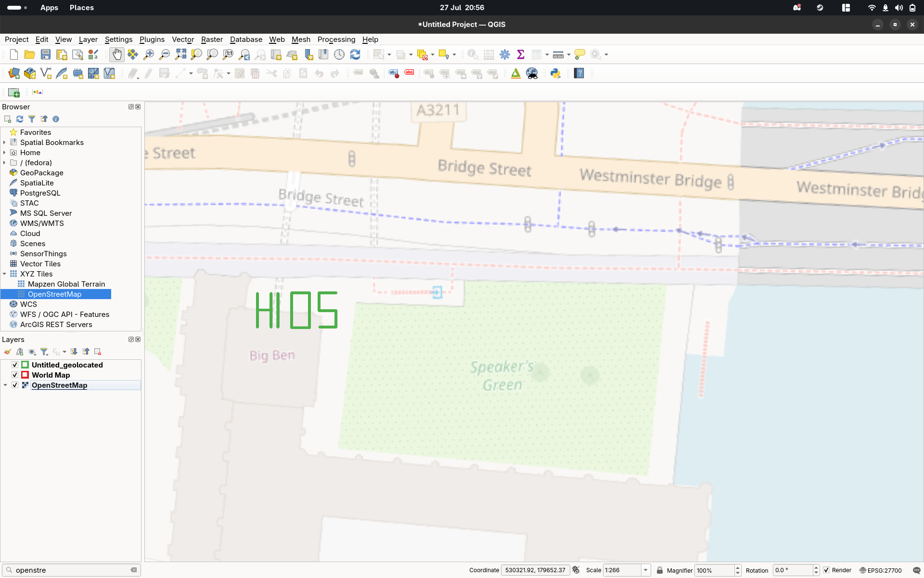
Task: Click EPSG:27700 CRS button
Action: (x=880, y=570)
